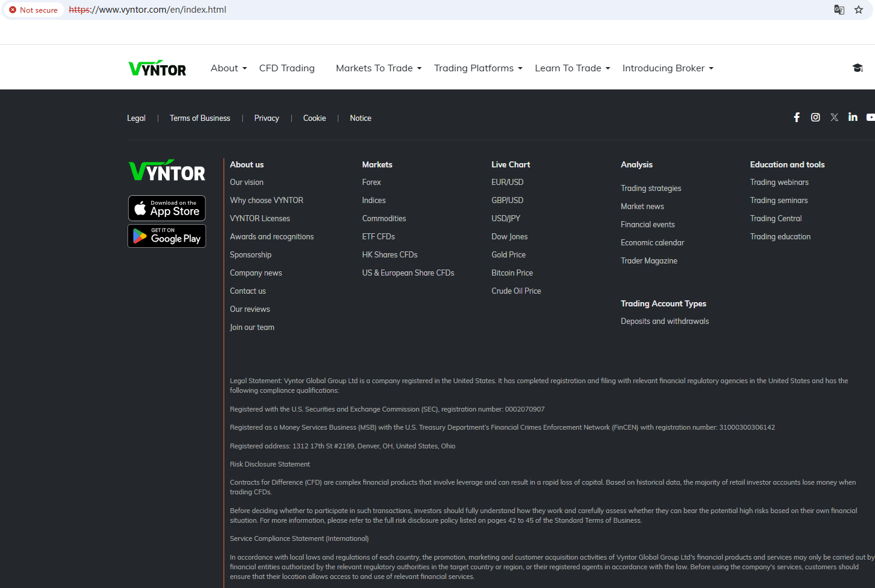Image resolution: width=875 pixels, height=588 pixels.
Task: Open the Company news link
Action: coord(256,273)
